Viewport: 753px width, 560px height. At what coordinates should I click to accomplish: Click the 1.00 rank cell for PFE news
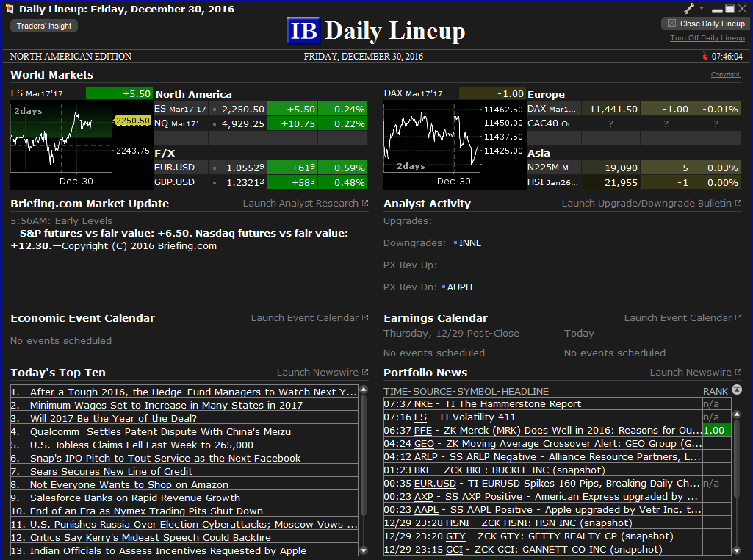[x=716, y=431]
